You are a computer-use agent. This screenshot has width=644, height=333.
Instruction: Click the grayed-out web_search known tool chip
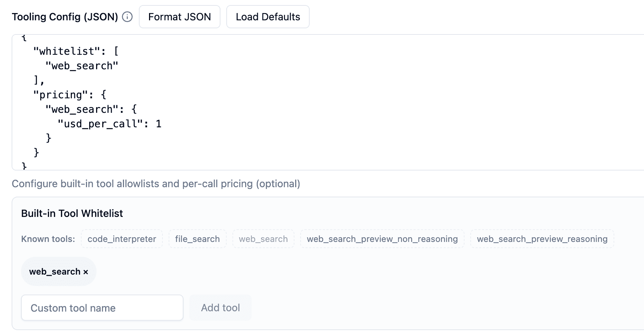coord(263,239)
